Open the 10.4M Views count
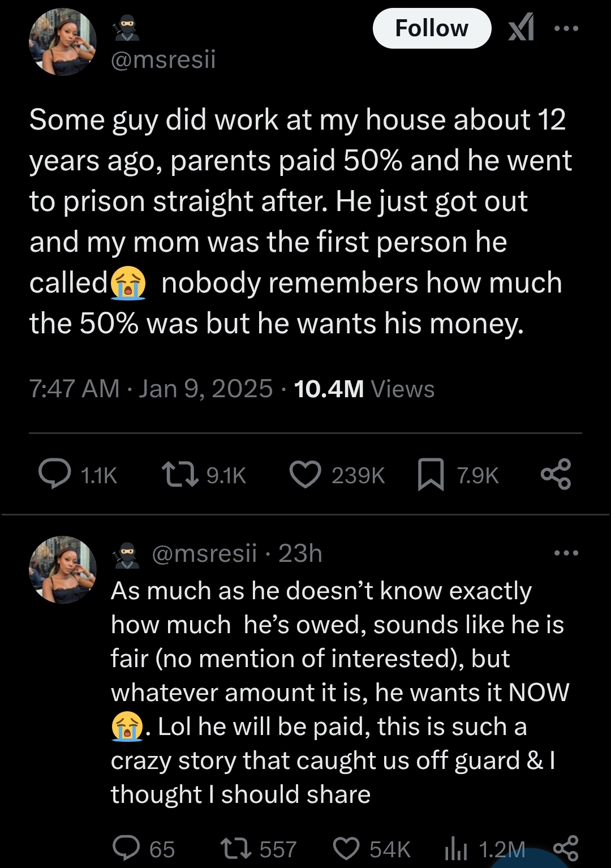The width and height of the screenshot is (611, 868). (x=364, y=389)
